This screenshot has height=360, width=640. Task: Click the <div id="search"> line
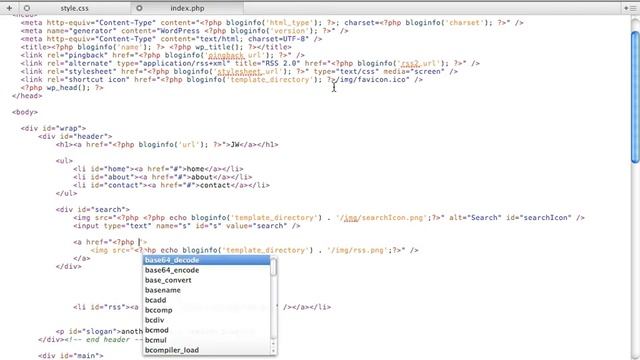(93, 209)
